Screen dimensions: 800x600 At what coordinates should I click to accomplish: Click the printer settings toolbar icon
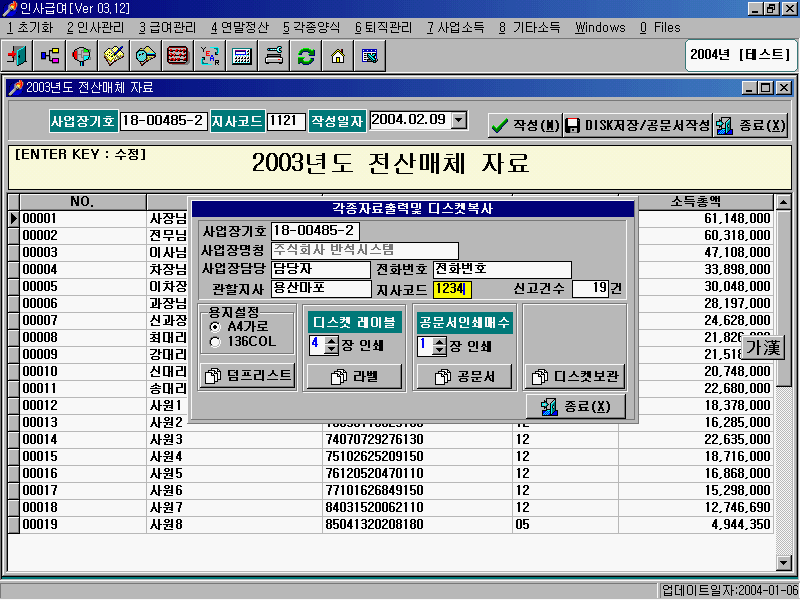click(273, 55)
